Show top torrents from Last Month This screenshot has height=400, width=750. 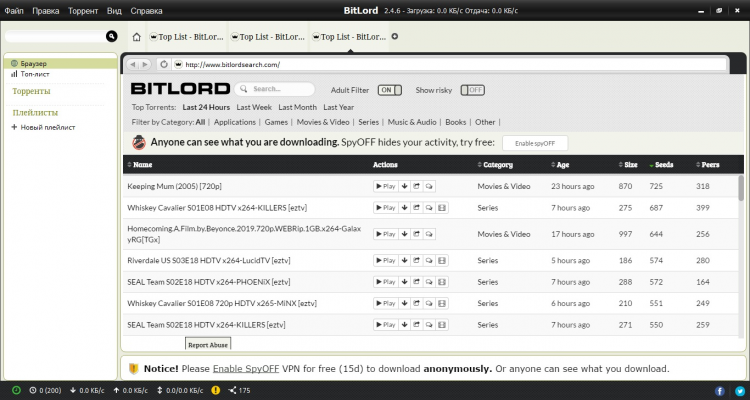click(298, 107)
